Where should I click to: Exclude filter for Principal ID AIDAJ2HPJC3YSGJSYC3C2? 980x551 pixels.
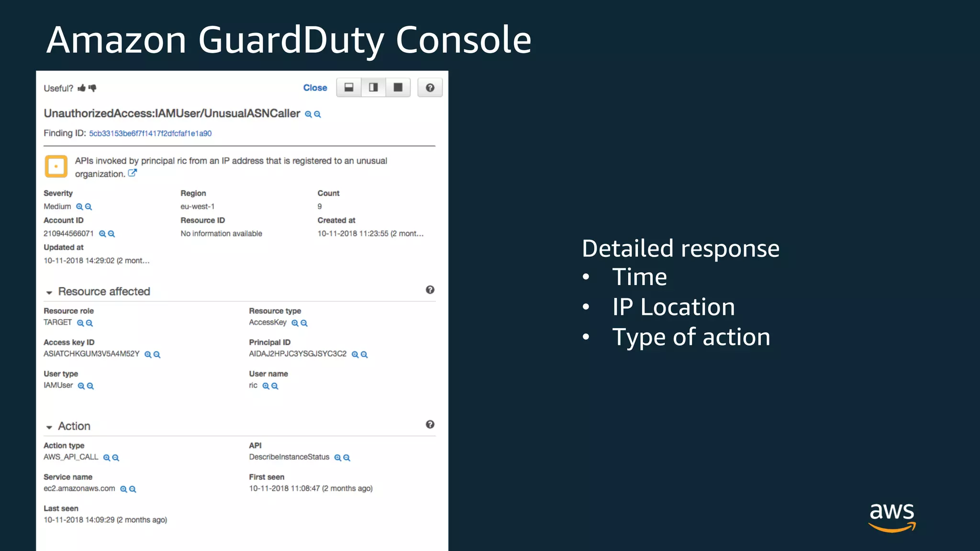click(x=364, y=355)
